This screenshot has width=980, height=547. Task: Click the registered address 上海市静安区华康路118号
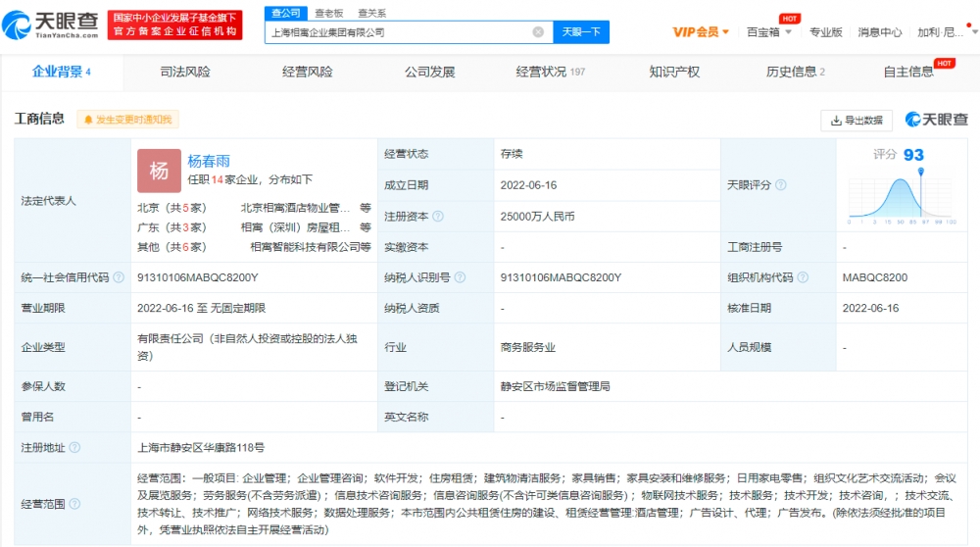coord(201,448)
